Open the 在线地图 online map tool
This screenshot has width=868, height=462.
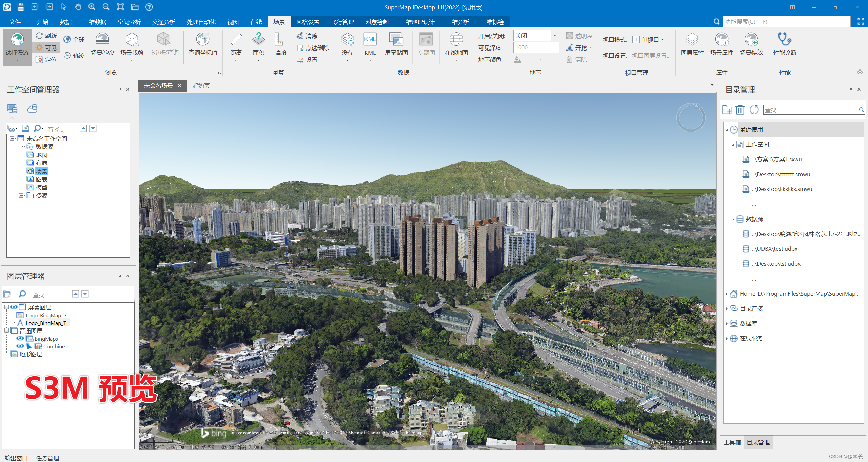point(456,47)
